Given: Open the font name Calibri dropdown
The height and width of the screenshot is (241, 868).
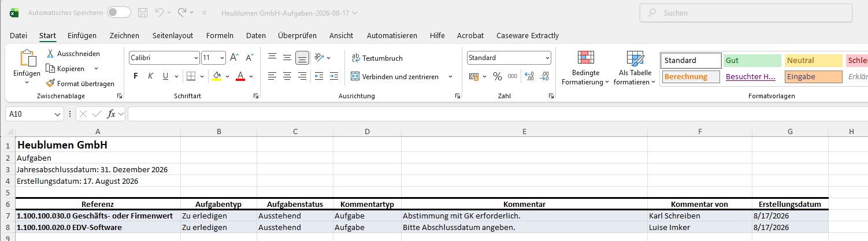Looking at the screenshot, I should click(x=196, y=58).
